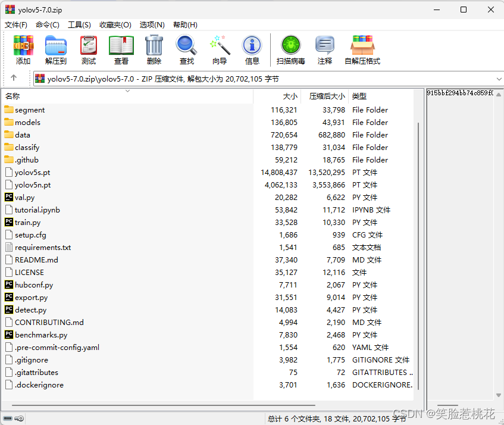Launch the Wizard (向导) wand icon
The width and height of the screenshot is (504, 425).
220,46
